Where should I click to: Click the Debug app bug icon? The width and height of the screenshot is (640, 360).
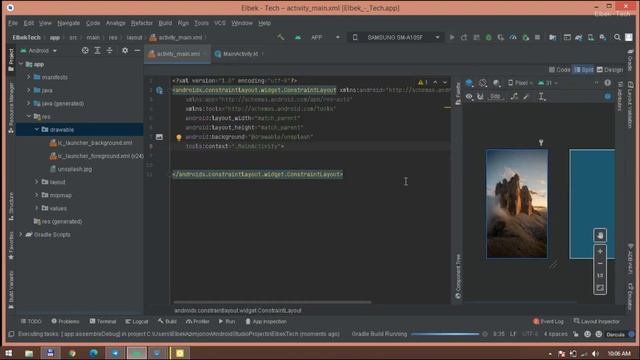489,37
